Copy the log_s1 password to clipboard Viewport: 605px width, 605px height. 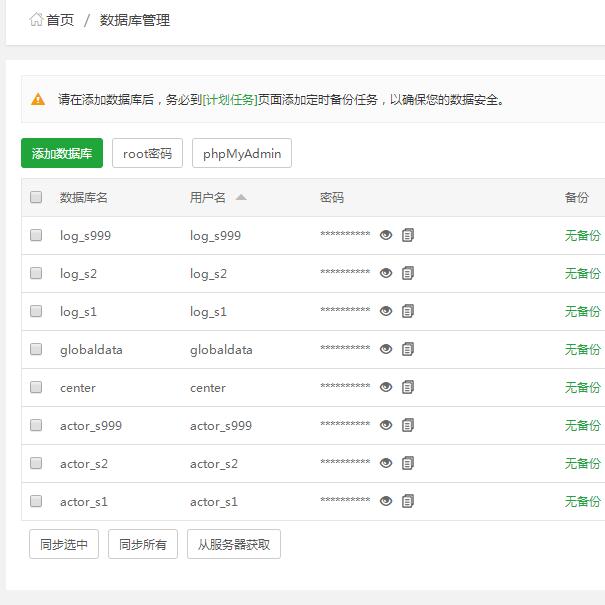408,311
